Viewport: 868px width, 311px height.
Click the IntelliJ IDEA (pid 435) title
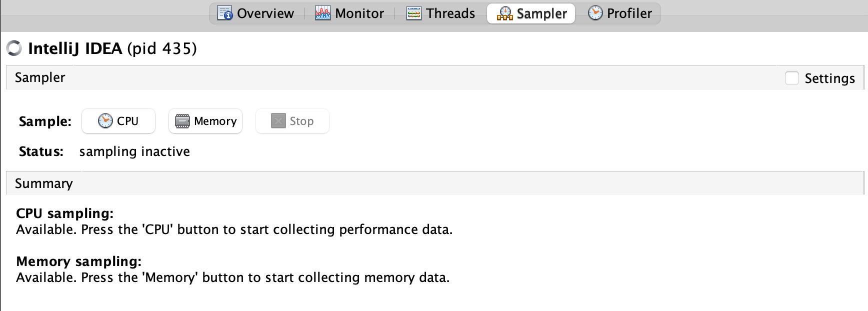tap(112, 48)
